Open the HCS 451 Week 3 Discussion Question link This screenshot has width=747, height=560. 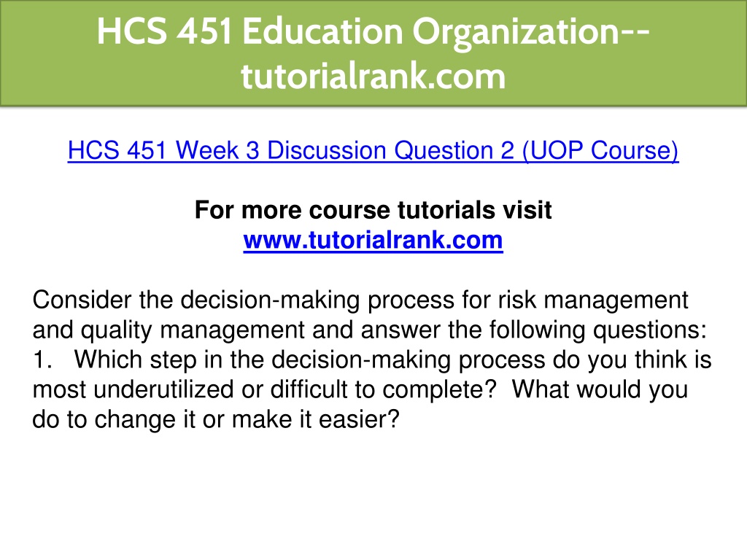pyautogui.click(x=373, y=151)
